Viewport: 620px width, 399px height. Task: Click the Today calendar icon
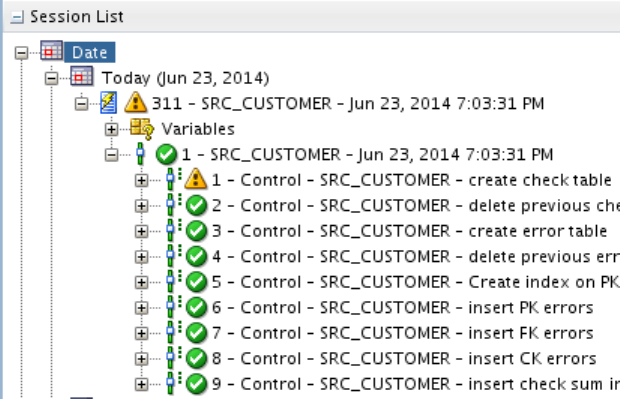coord(81,77)
